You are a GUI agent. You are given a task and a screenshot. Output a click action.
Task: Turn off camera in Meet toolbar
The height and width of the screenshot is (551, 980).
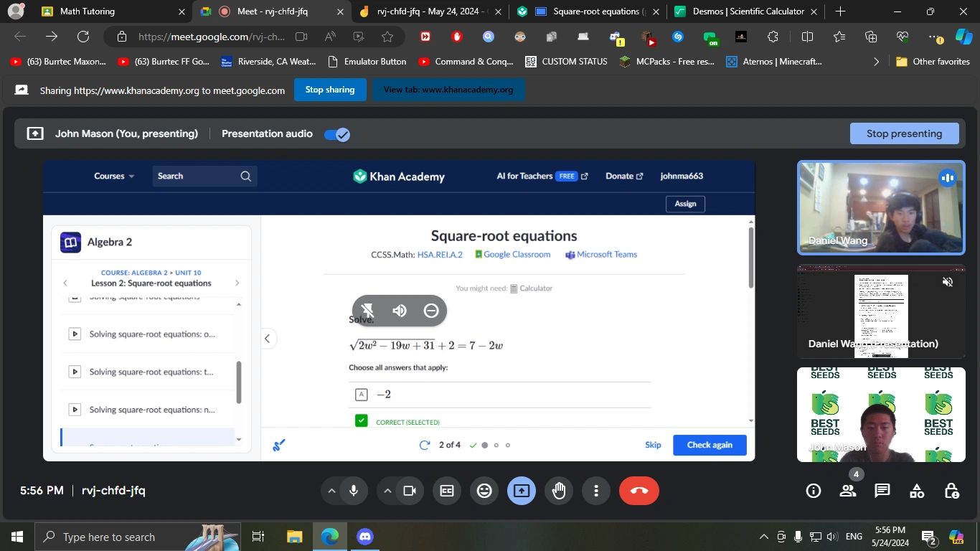coord(410,491)
